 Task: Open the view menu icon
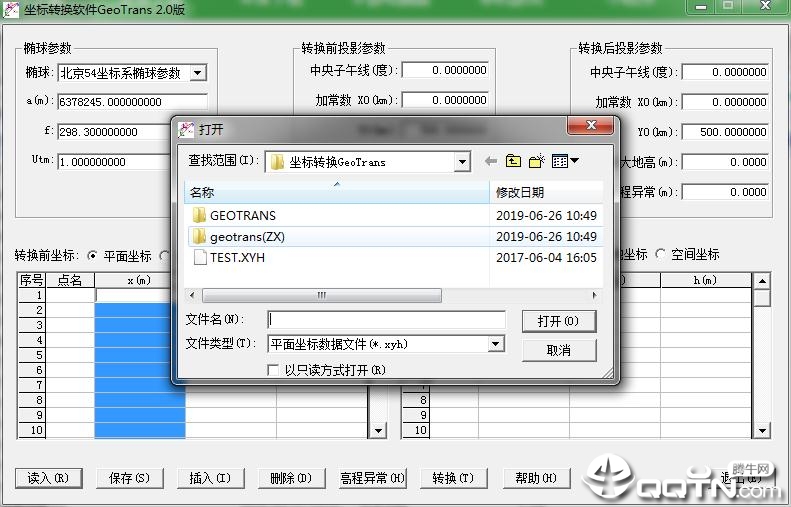(565, 161)
